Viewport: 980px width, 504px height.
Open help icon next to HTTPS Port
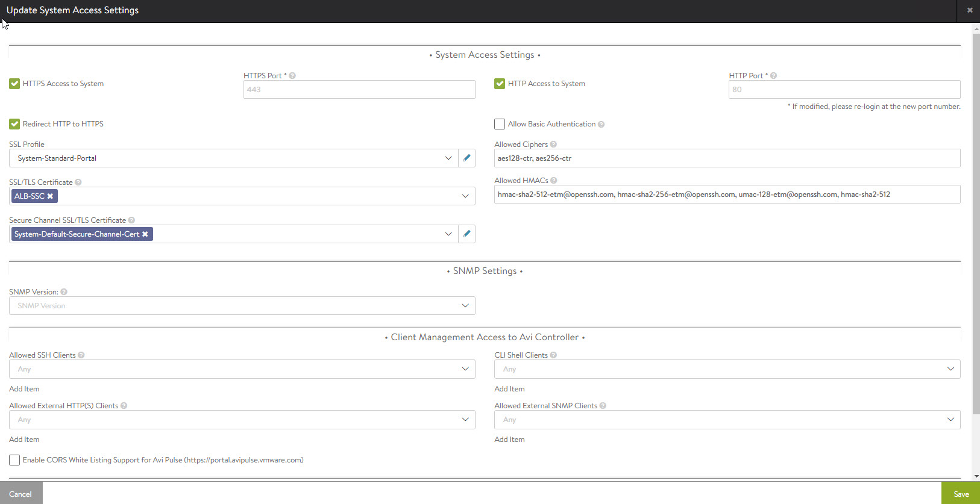pyautogui.click(x=292, y=76)
